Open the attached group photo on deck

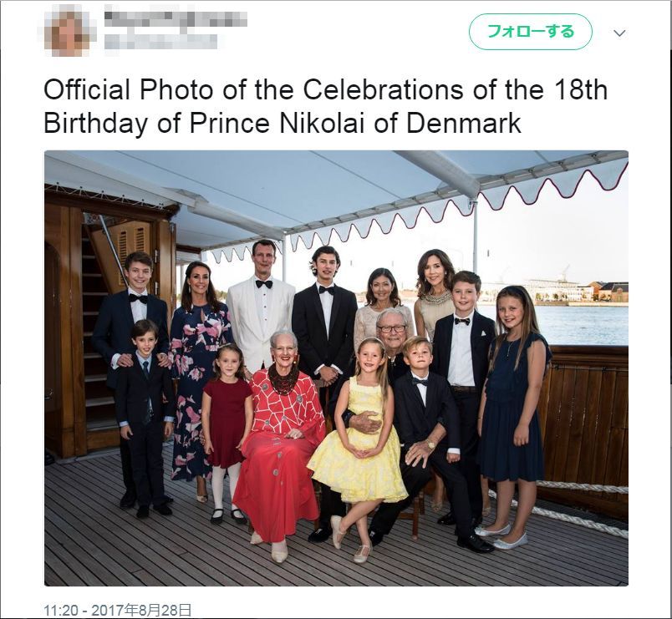coord(337,368)
